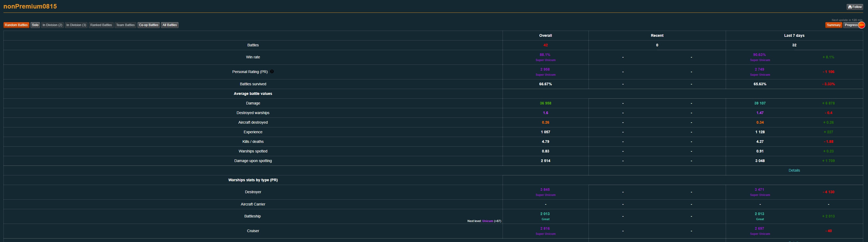Show All Battles stats
Image resolution: width=868 pixels, height=242 pixels.
coord(169,25)
